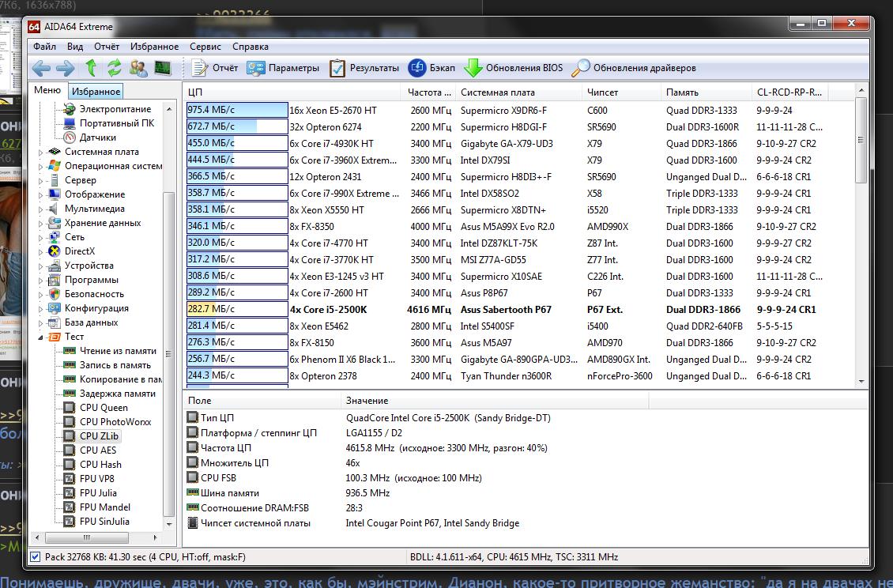893x588 pixels.
Task: Select the FPU VP8 benchmark
Action: [x=97, y=479]
